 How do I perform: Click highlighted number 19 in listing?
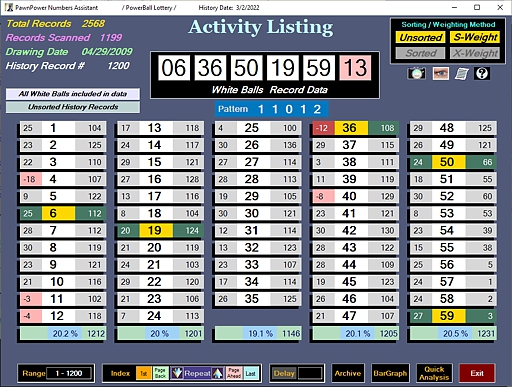pos(156,230)
